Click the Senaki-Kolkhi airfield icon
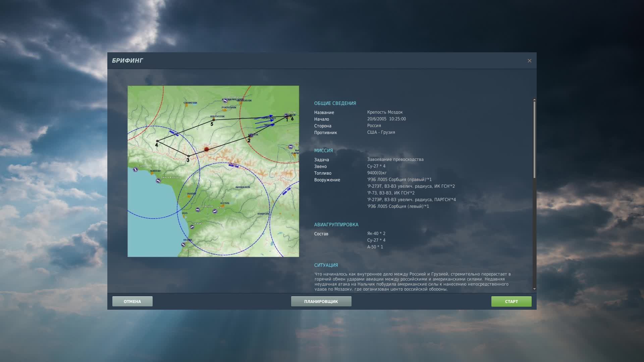 (198, 210)
